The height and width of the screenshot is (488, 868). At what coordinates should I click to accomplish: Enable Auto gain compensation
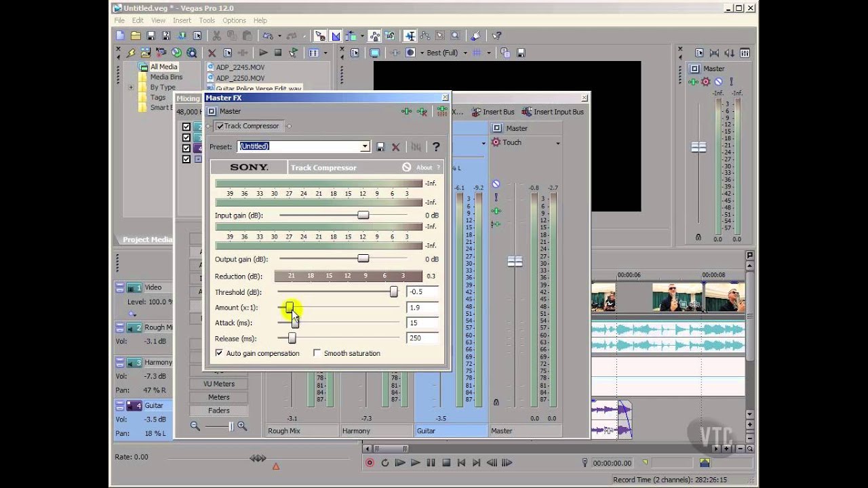click(x=219, y=352)
